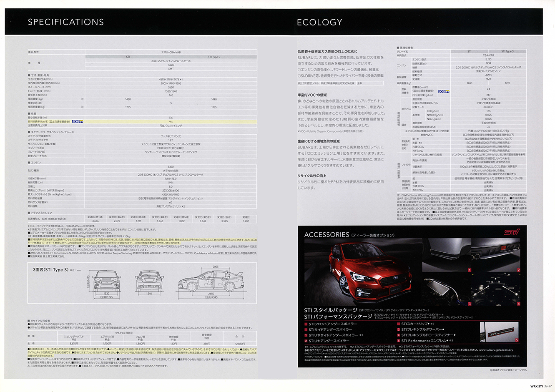555x392 pixels.
Task: Select the rear view car drawing
Action: [x=149, y=281]
